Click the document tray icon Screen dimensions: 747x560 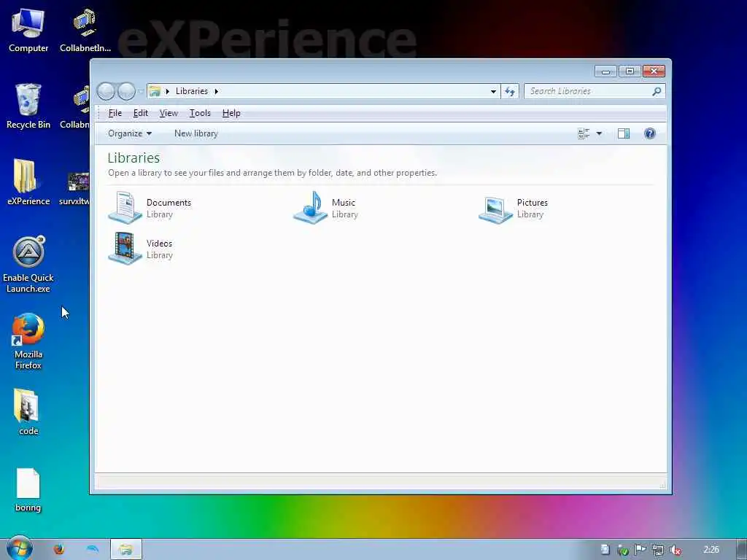click(605, 550)
